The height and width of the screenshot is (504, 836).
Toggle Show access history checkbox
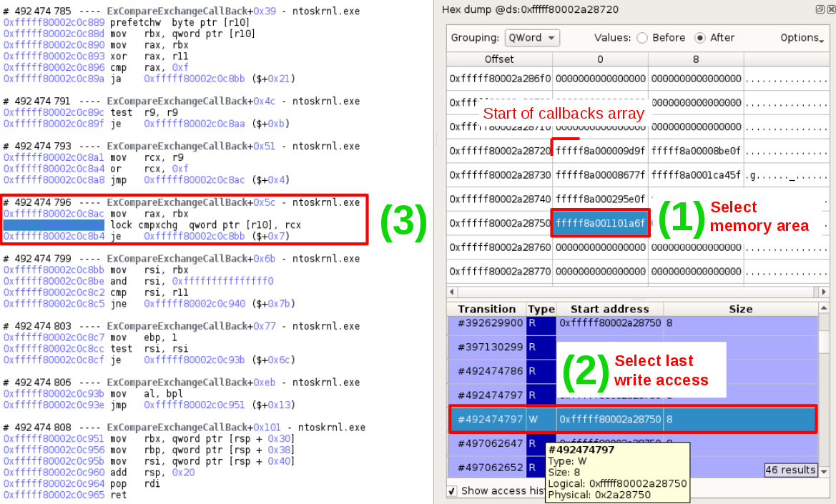coord(452,491)
